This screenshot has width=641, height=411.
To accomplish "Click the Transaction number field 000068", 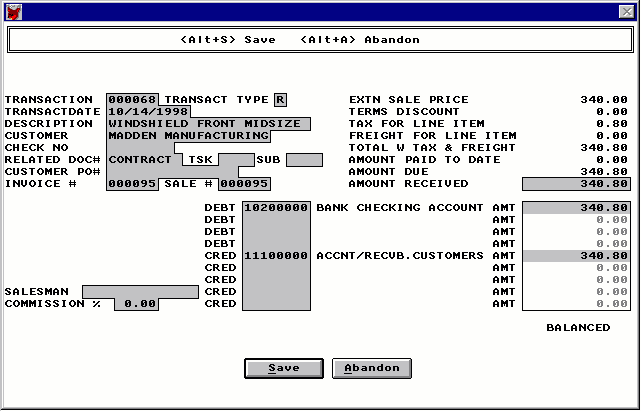I will point(132,100).
